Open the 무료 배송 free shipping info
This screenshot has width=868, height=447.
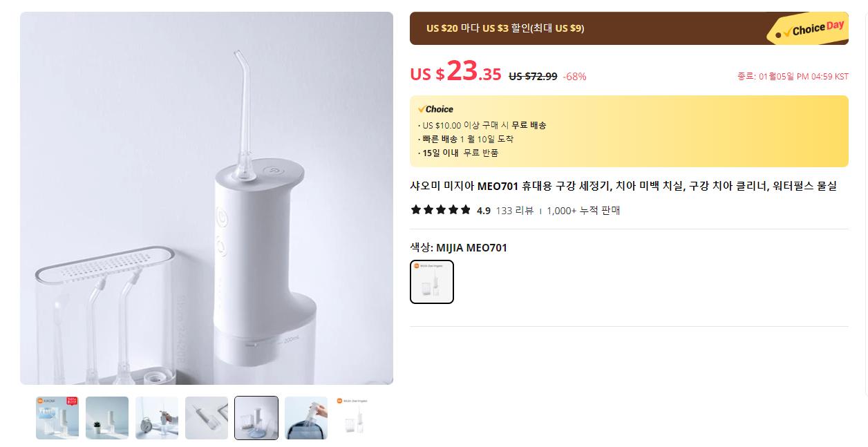(x=529, y=125)
